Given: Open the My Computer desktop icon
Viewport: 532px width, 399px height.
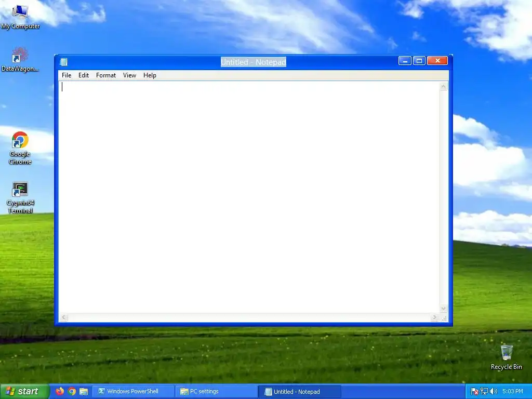Looking at the screenshot, I should 20,17.
